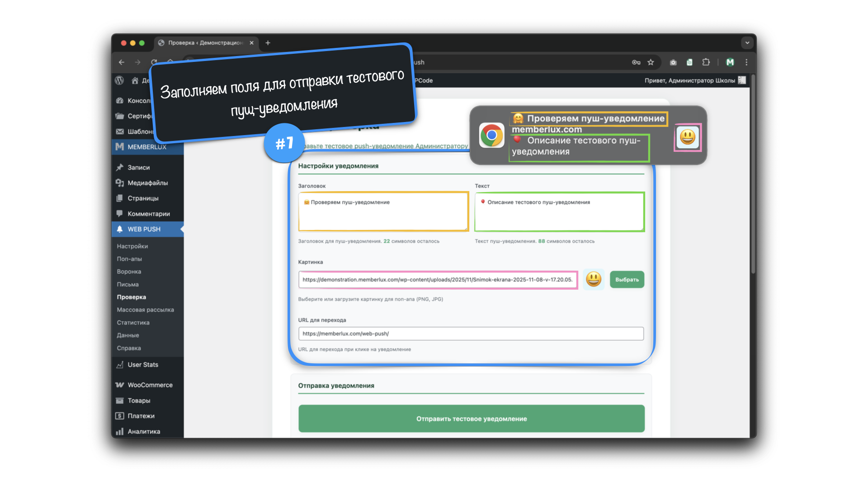The width and height of the screenshot is (868, 488).
Task: Click Отправить тестовое уведомление button
Action: (x=471, y=419)
